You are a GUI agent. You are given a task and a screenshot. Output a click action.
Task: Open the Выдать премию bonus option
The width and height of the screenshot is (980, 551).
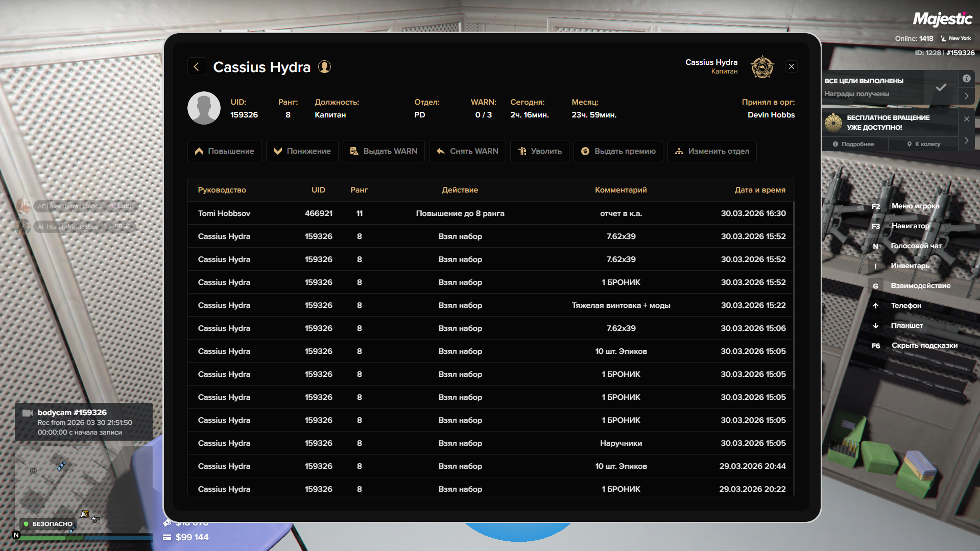(618, 151)
